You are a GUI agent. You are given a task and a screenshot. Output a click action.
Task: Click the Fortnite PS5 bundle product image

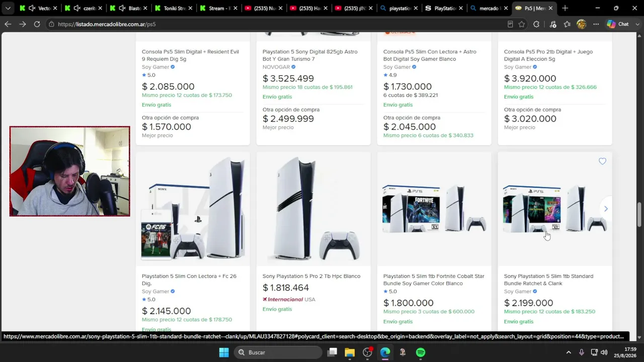(434, 209)
